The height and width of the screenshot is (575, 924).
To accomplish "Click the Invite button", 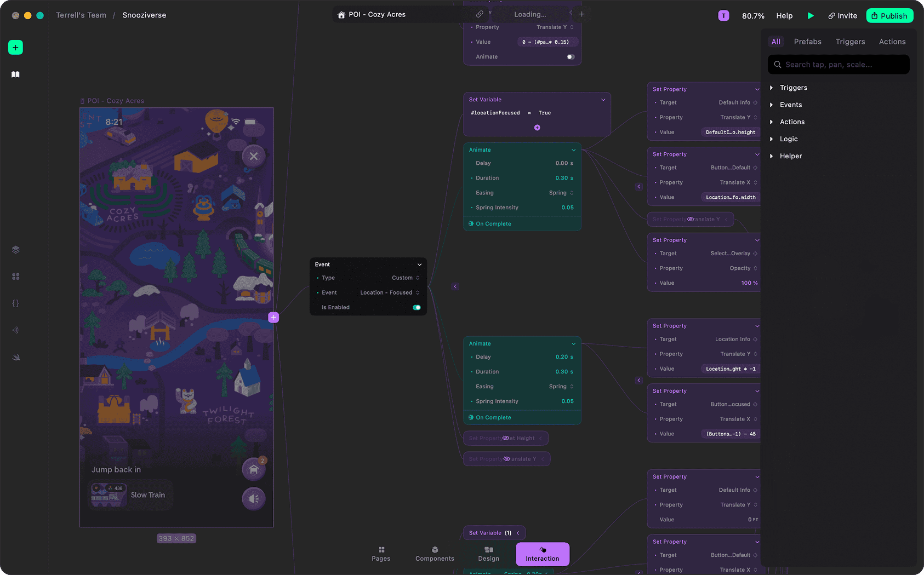I will (842, 16).
